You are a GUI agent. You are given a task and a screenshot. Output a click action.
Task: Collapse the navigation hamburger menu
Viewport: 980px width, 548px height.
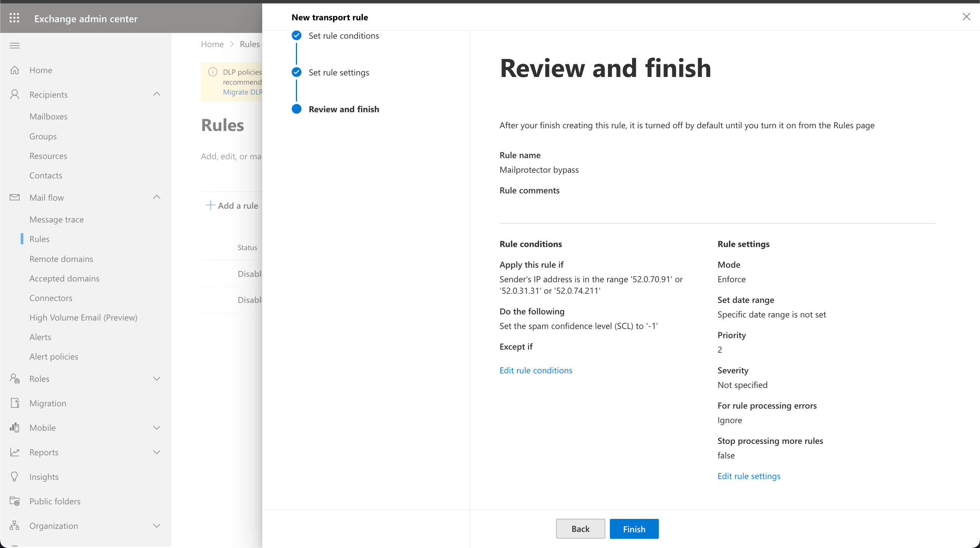15,46
